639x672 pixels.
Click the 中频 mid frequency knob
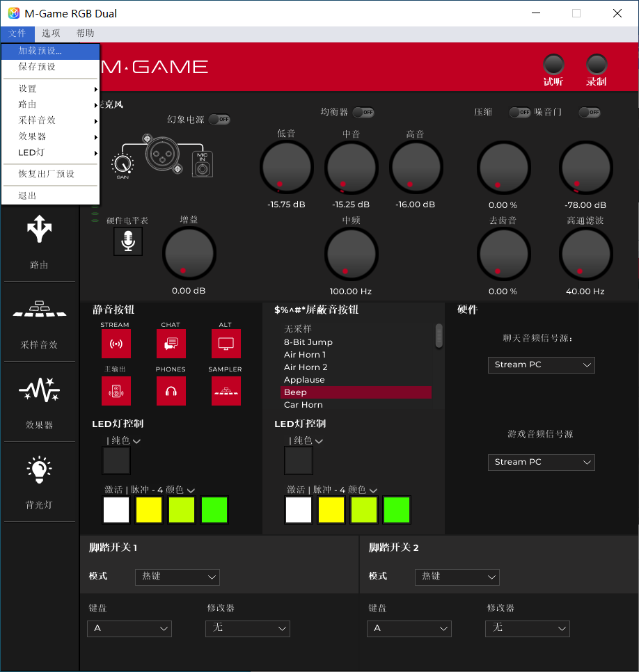pos(352,254)
